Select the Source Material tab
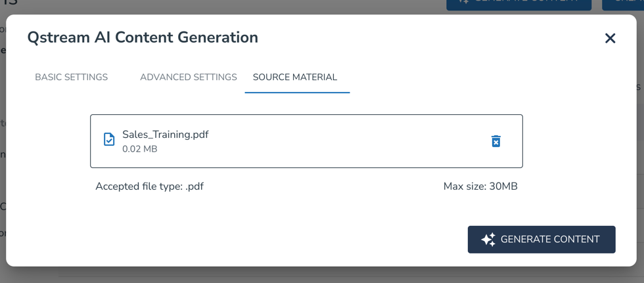The image size is (644, 283). pyautogui.click(x=295, y=77)
